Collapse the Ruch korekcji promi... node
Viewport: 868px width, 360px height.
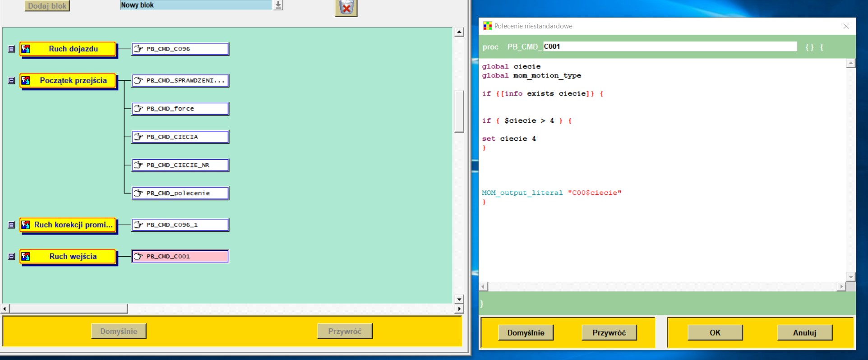[x=12, y=225]
